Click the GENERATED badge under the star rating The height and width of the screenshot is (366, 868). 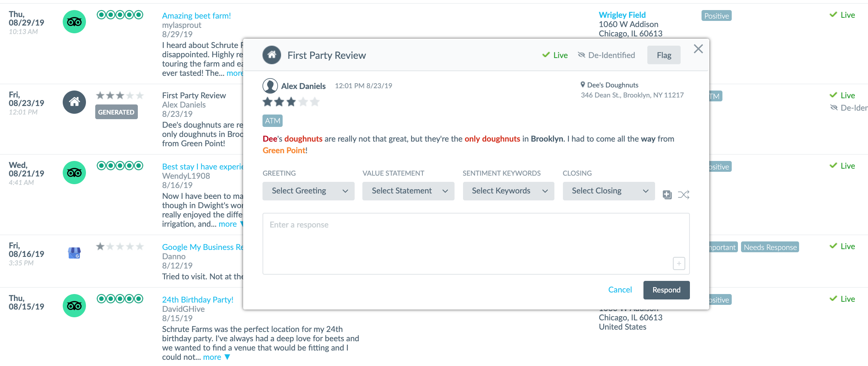pyautogui.click(x=116, y=112)
